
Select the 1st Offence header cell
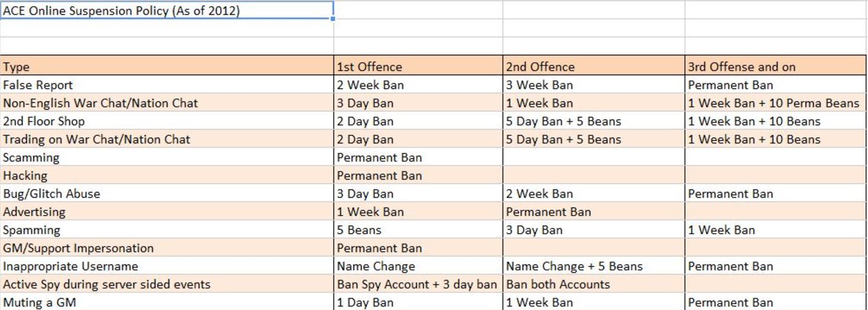click(418, 66)
